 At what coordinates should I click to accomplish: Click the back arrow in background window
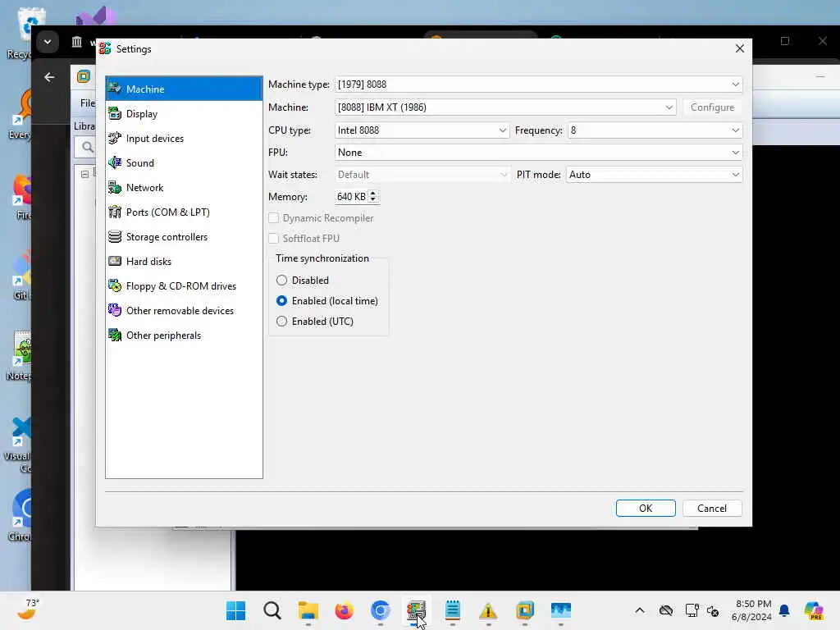[49, 78]
